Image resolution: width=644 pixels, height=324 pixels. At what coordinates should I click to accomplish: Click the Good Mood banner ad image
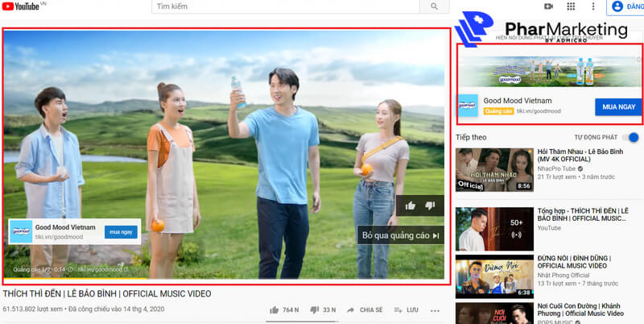pyautogui.click(x=549, y=71)
